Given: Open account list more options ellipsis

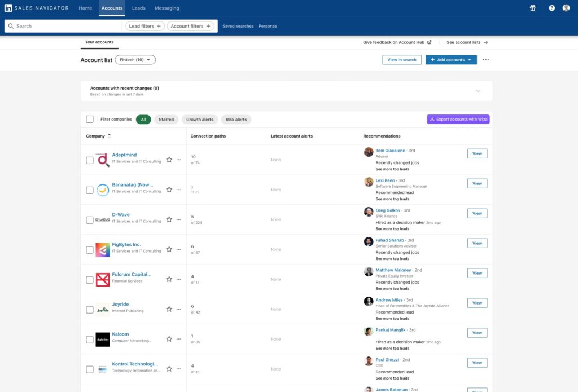Looking at the screenshot, I should click(486, 59).
